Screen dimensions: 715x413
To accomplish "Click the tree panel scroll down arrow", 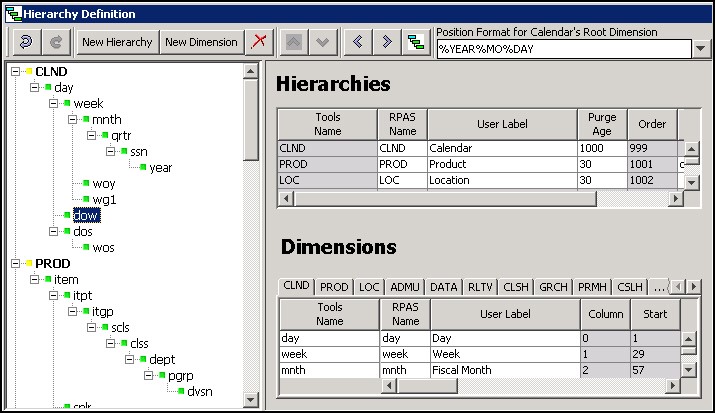I will [250, 400].
